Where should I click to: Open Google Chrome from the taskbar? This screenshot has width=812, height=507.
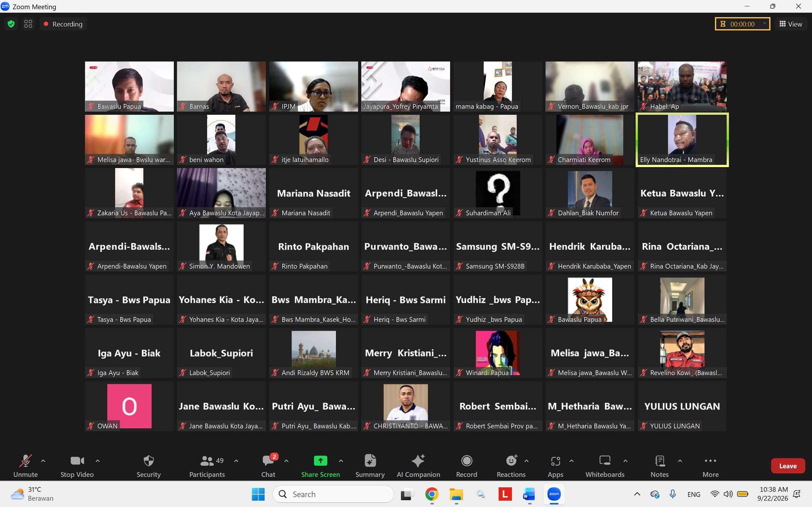pyautogui.click(x=432, y=494)
